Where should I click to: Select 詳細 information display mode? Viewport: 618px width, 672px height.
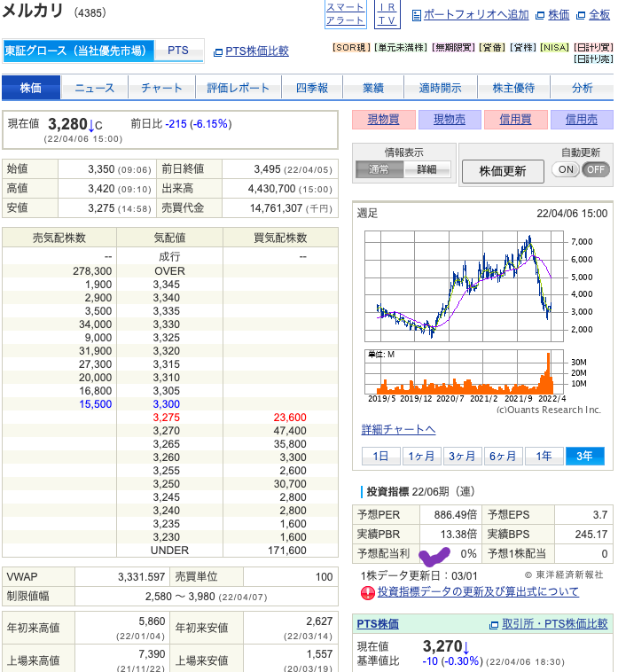pos(426,169)
